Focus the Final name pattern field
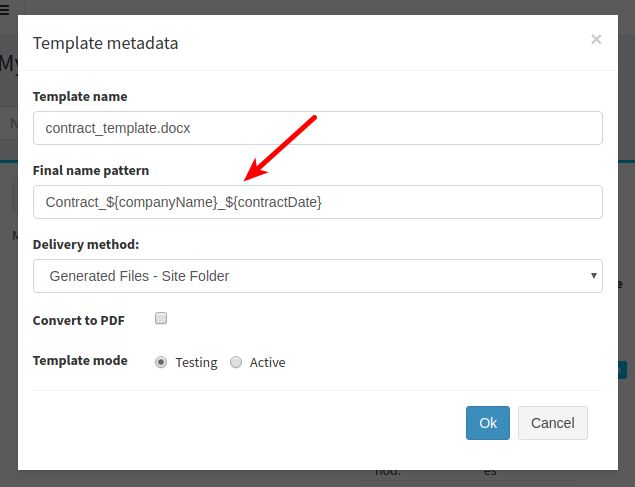635x487 pixels. click(x=318, y=202)
